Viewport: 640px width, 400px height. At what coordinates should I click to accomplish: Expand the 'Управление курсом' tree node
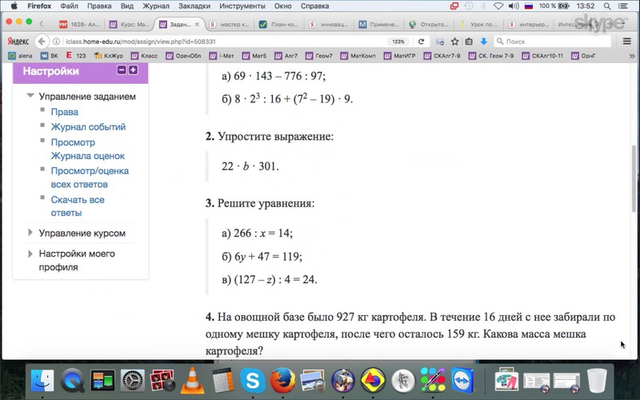click(30, 233)
